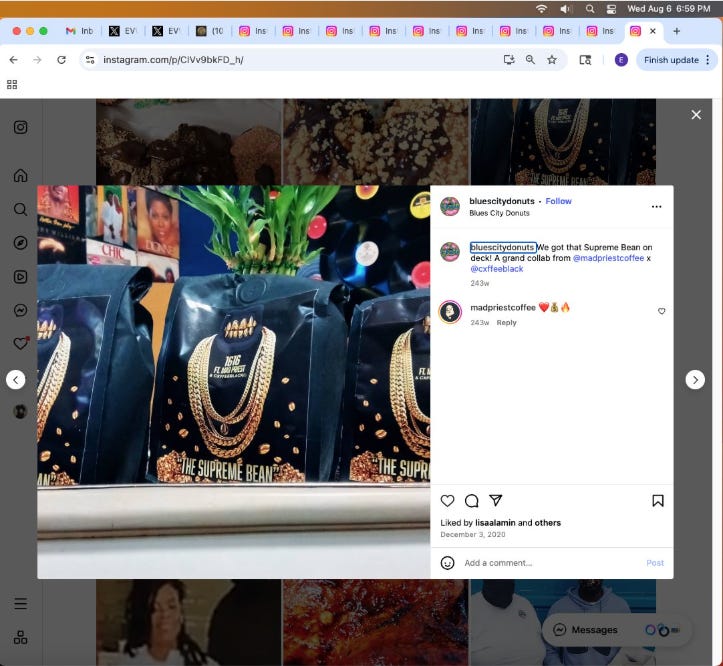Screen dimensions: 723x666
Task: Open Reels icon in sidebar
Action: tap(20, 277)
